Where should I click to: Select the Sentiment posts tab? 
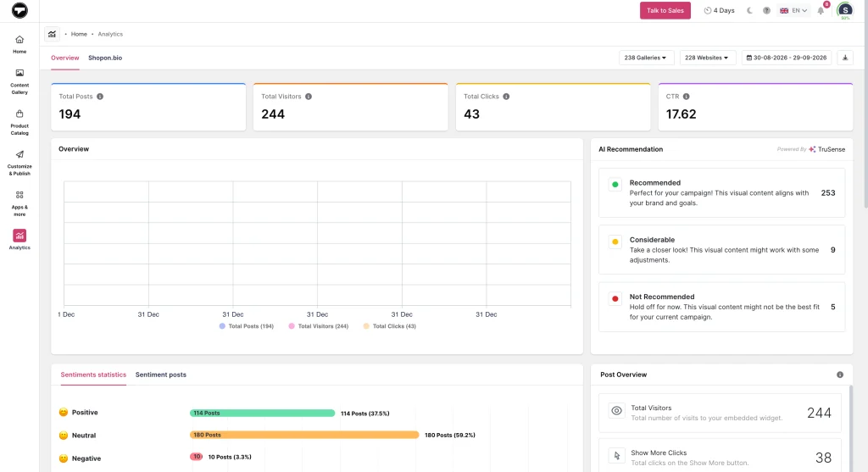pos(160,375)
